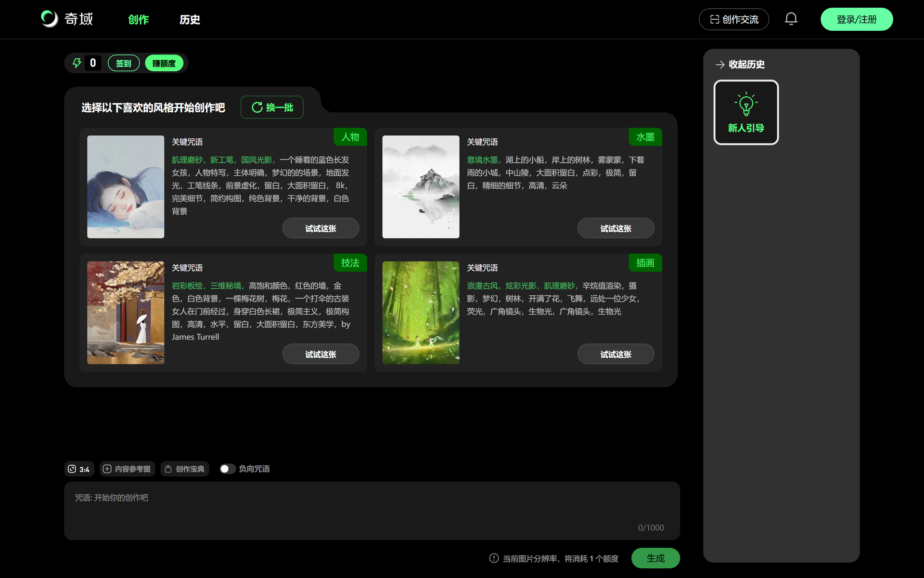Image resolution: width=924 pixels, height=578 pixels.
Task: Click the green keywords 意境水墨
Action: tap(482, 160)
